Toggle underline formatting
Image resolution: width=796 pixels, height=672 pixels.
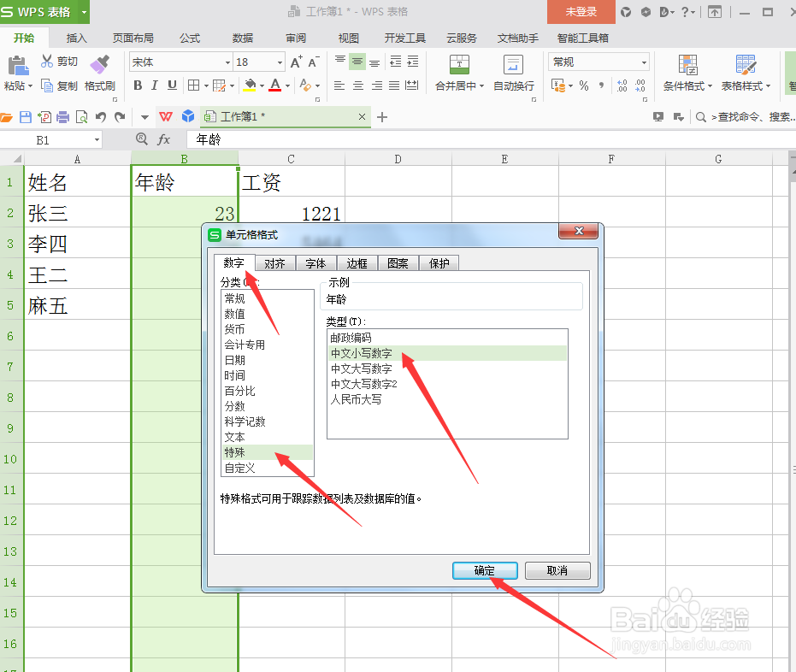pos(171,85)
